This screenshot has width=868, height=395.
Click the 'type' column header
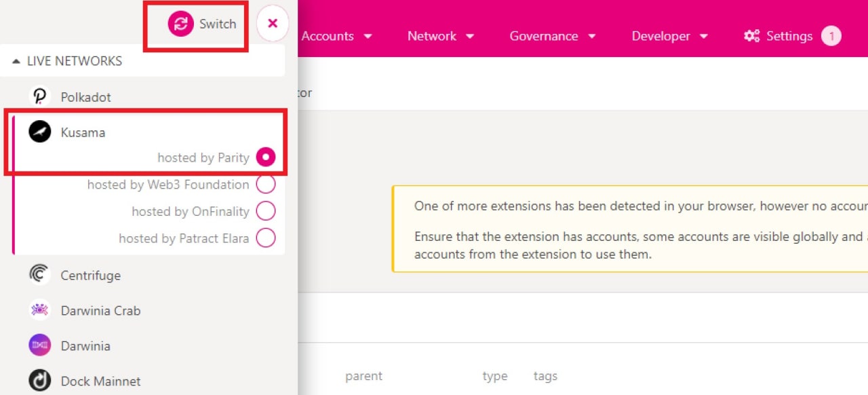point(495,376)
